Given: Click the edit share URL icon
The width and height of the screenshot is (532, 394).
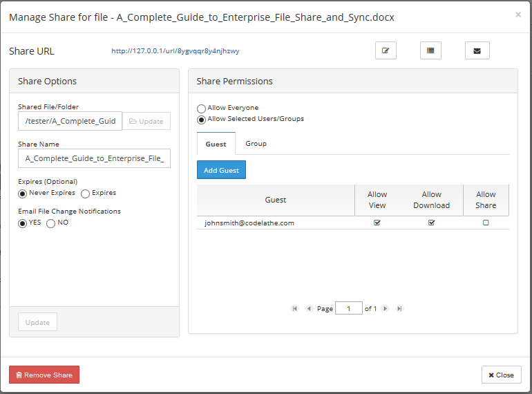Looking at the screenshot, I should (386, 50).
